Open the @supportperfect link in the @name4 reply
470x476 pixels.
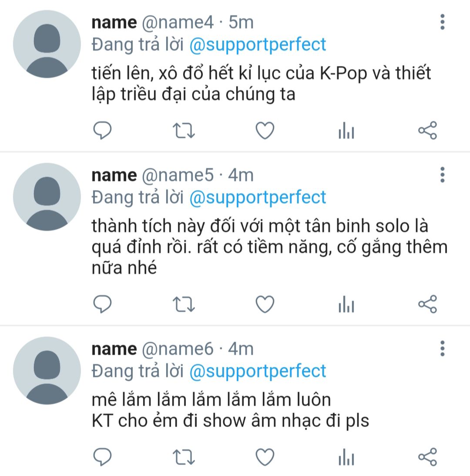[x=258, y=45]
